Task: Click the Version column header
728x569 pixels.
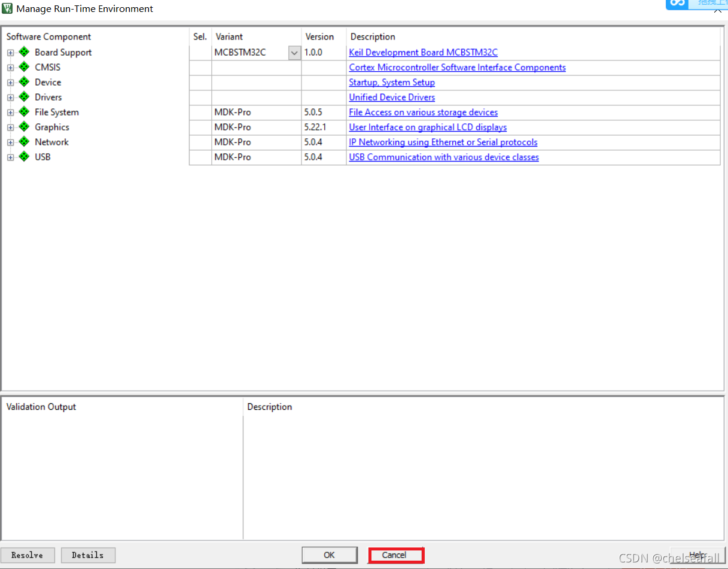Action: pyautogui.click(x=319, y=36)
